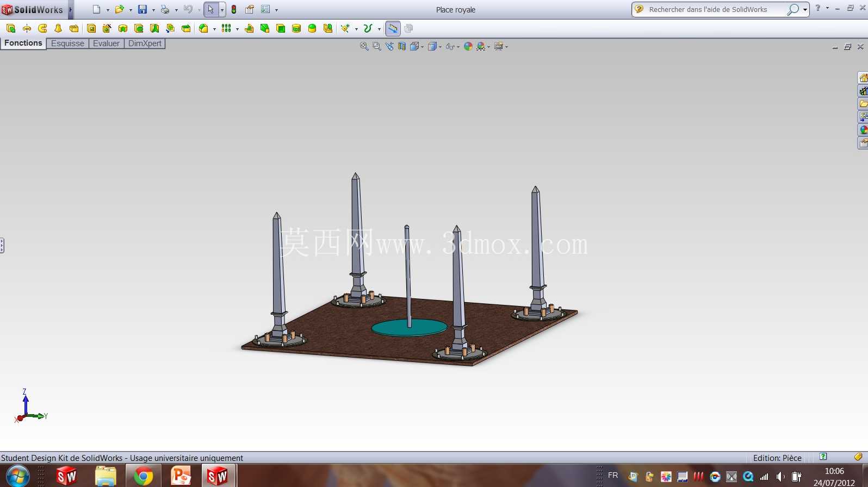
Task: Click the Curves tool icon
Action: (368, 28)
